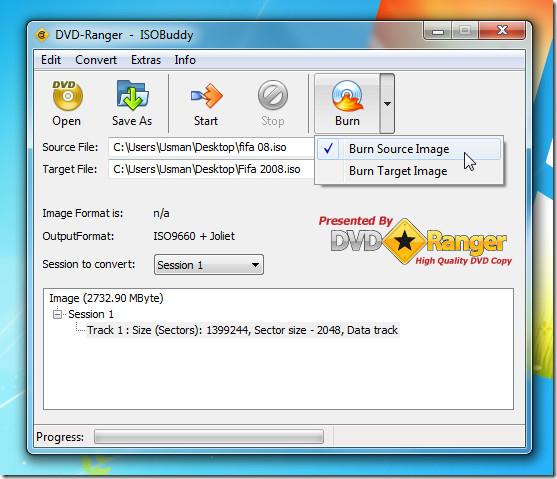Click the disabled maximize window button
This screenshot has width=557, height=479.
point(465,31)
